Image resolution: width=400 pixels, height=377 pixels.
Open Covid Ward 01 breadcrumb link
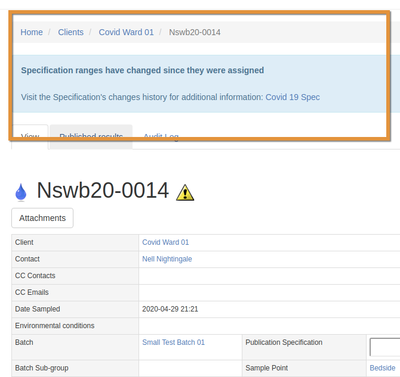click(126, 32)
